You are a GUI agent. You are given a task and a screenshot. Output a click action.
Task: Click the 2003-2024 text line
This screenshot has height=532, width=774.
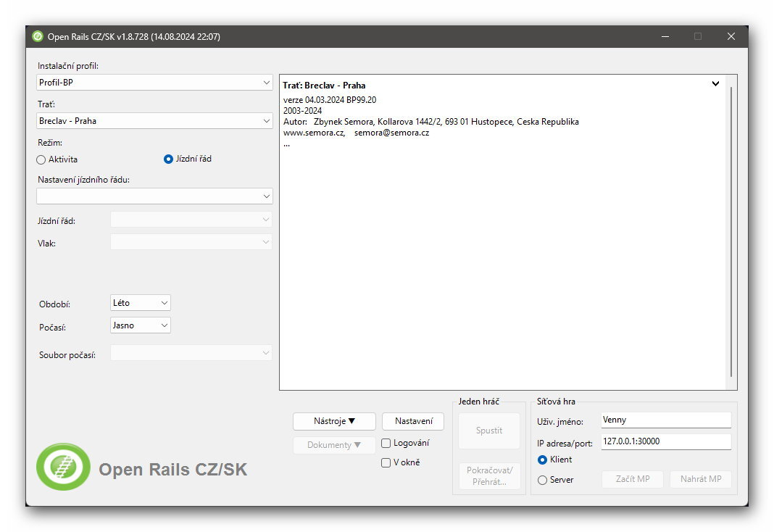click(303, 111)
